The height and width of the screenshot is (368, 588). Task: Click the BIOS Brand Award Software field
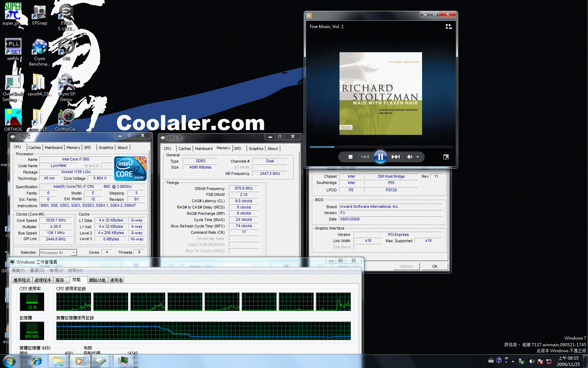(x=391, y=207)
